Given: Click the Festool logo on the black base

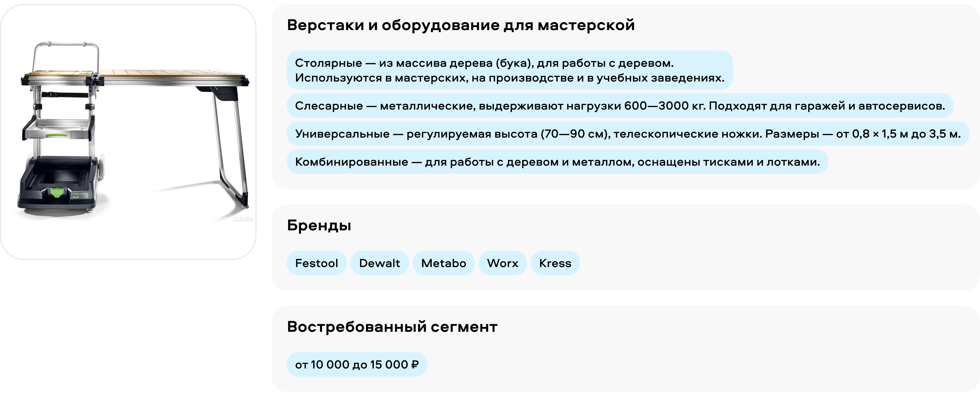Looking at the screenshot, I should pyautogui.click(x=80, y=194).
